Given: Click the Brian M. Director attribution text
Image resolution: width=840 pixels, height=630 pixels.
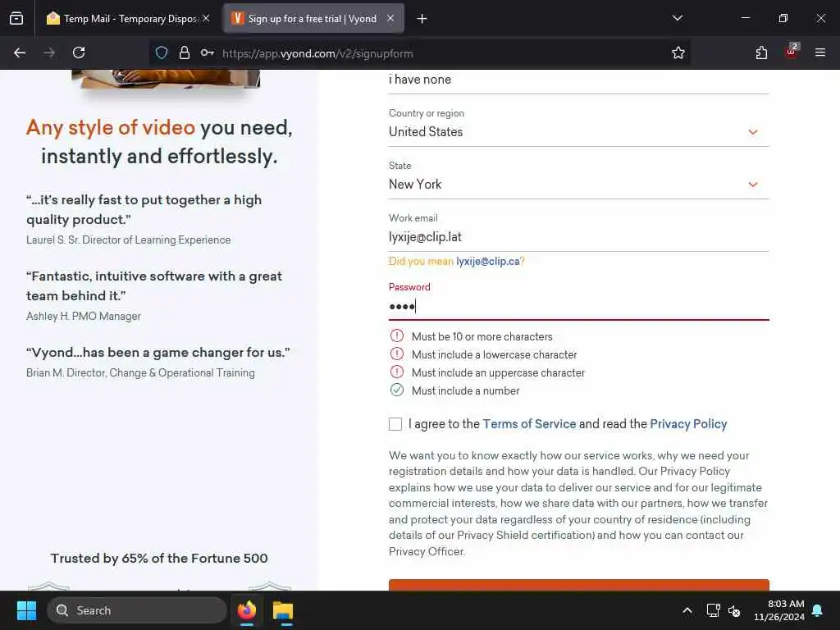Looking at the screenshot, I should [x=140, y=373].
